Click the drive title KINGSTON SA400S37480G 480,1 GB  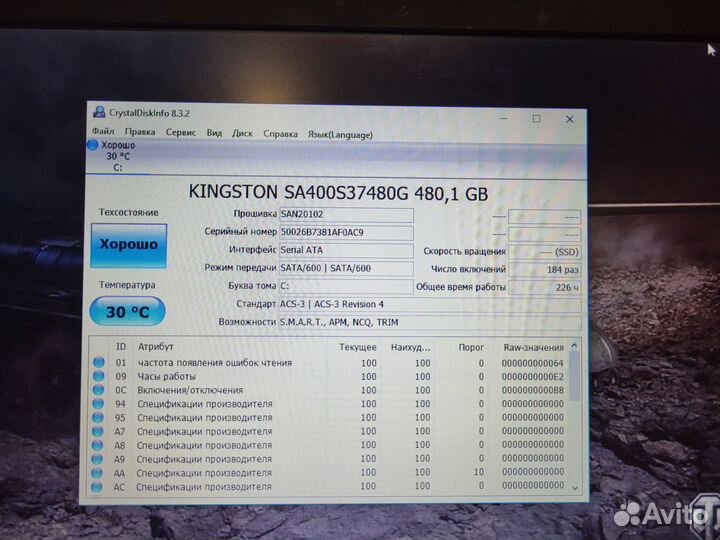pos(338,192)
